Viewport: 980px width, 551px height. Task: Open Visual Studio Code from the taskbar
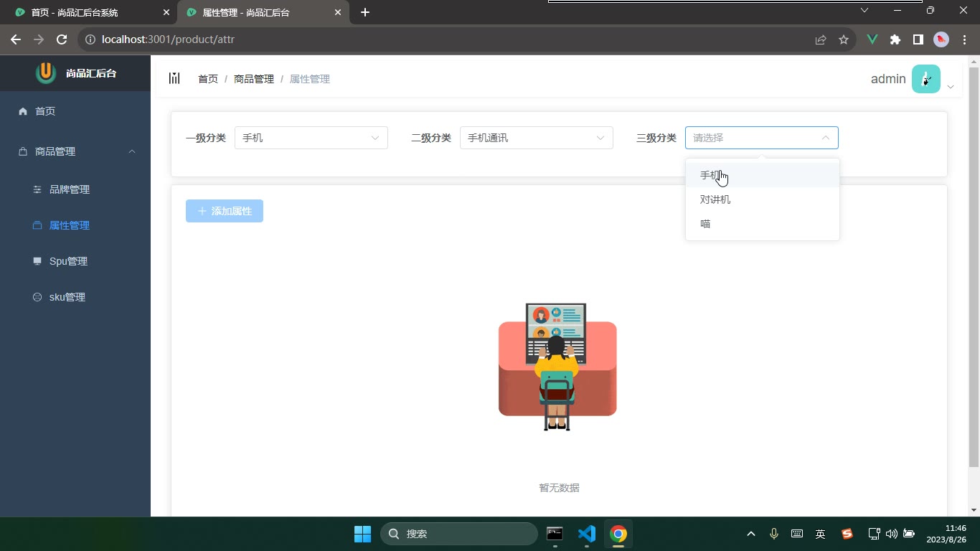click(587, 534)
